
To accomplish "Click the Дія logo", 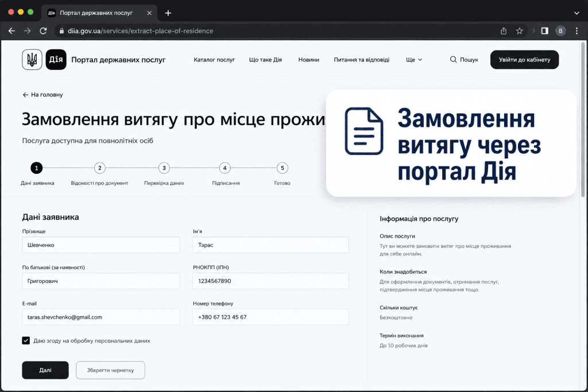I will point(56,60).
